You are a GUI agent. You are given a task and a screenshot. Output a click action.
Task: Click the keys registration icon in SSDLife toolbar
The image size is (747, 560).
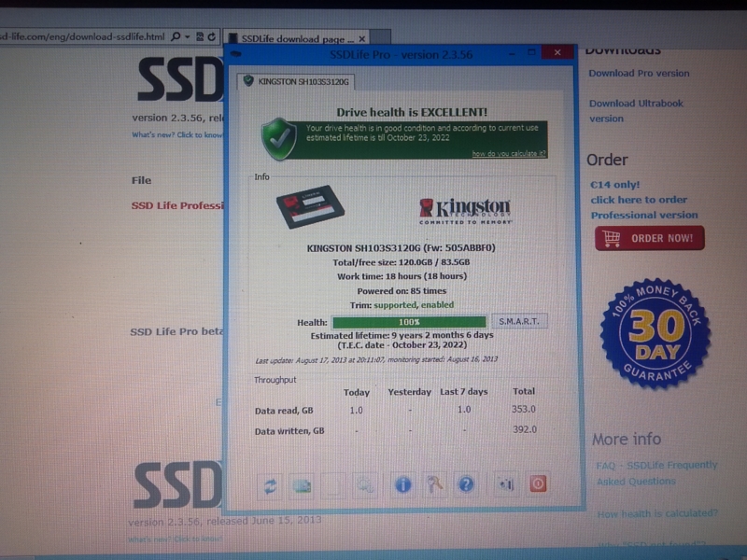coord(434,484)
